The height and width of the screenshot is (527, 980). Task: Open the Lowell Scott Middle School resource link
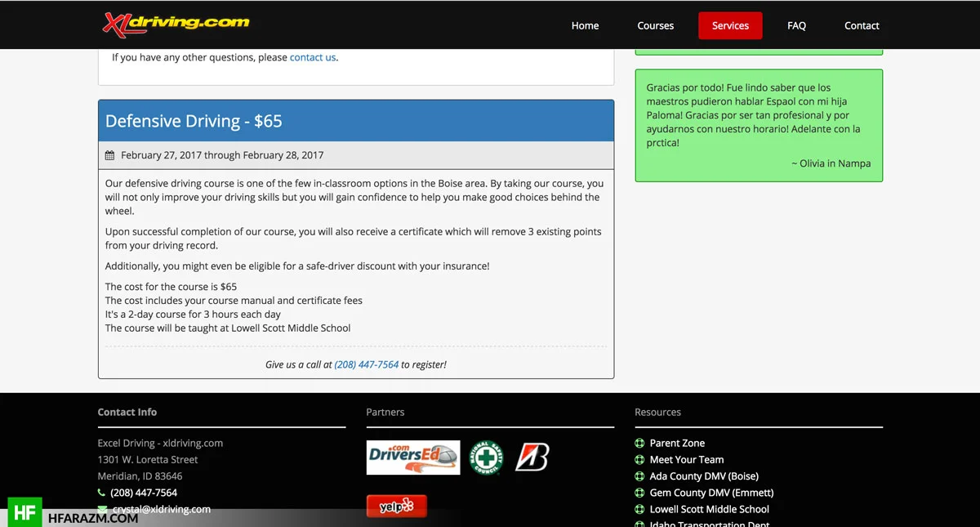pos(710,509)
